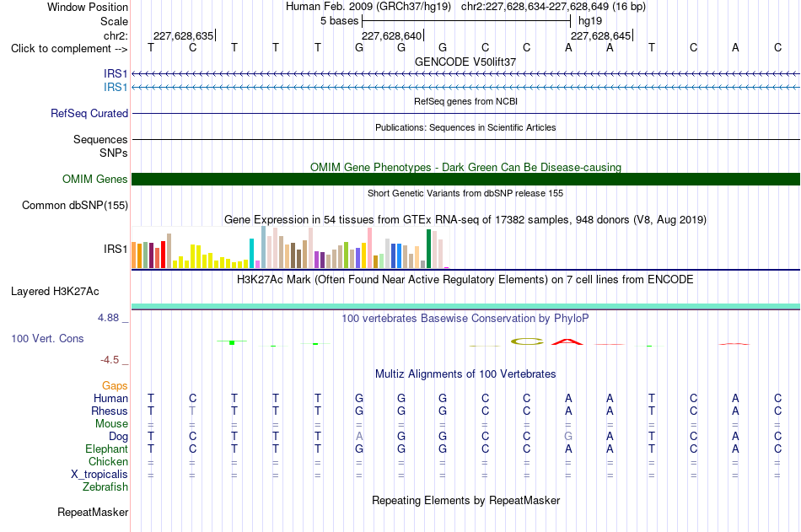This screenshot has height=532, width=801.
Task: Select the dark blue IRS1 gene label
Action: click(x=116, y=74)
